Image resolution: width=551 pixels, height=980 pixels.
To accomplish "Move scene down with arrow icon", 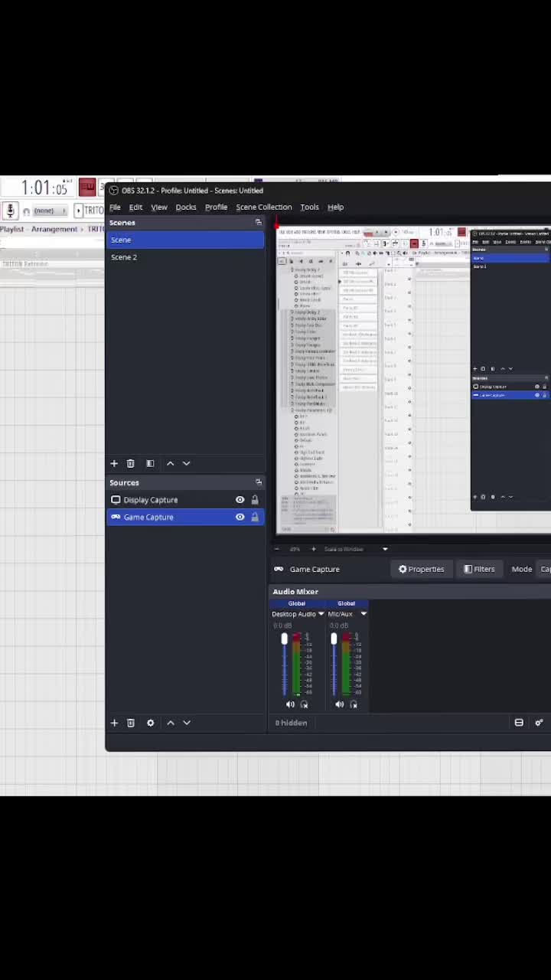I will [186, 463].
